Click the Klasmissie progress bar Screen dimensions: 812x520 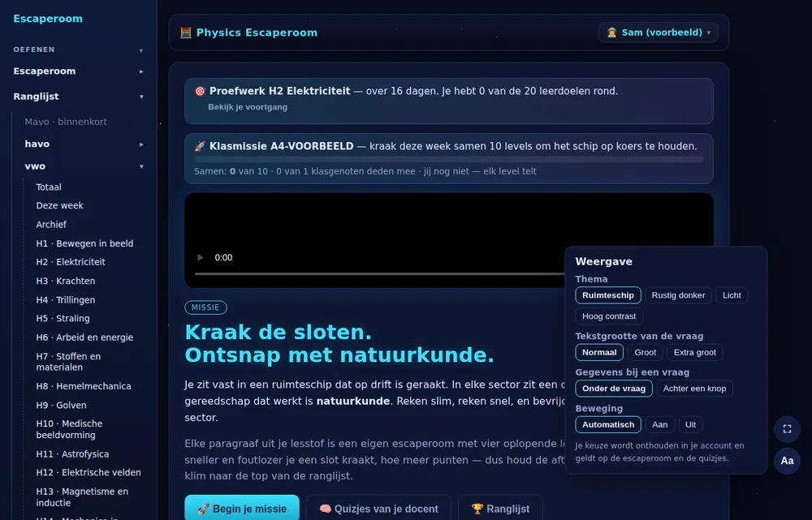coord(449,159)
